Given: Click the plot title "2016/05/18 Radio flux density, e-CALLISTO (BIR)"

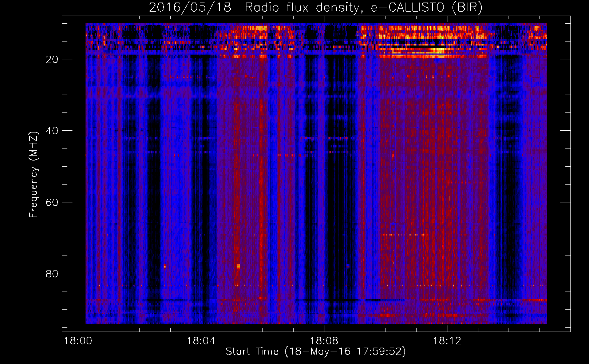Looking at the screenshot, I should pos(316,8).
